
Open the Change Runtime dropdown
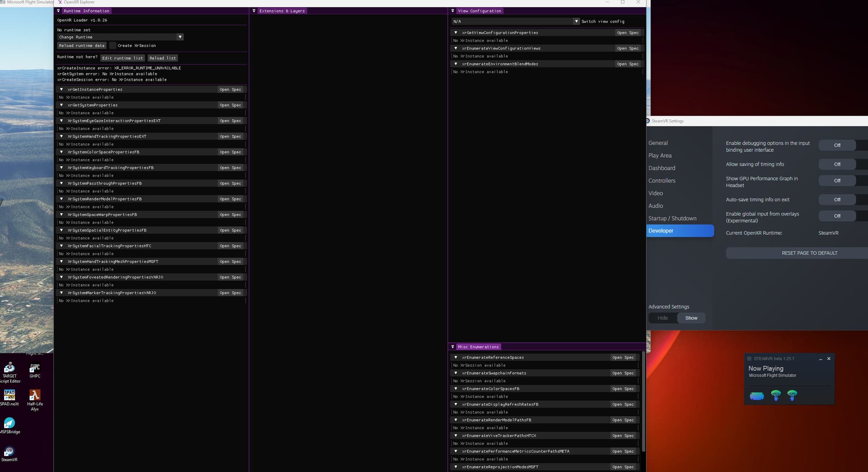[x=120, y=37]
